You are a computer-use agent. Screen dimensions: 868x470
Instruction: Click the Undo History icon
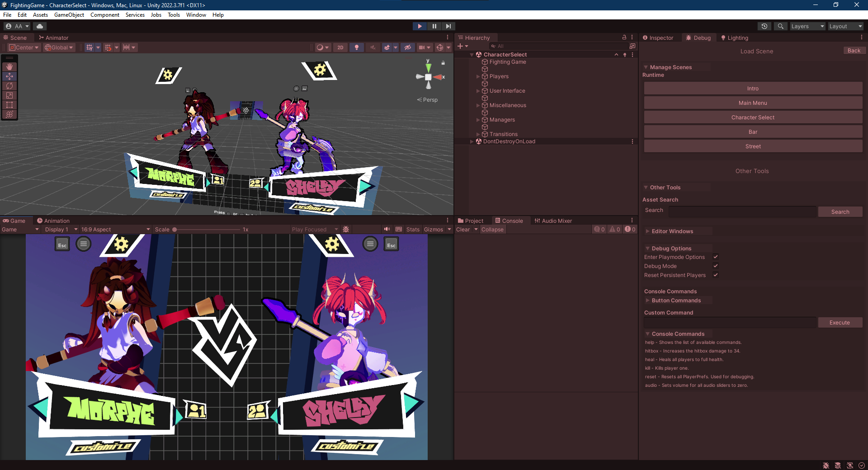click(764, 26)
